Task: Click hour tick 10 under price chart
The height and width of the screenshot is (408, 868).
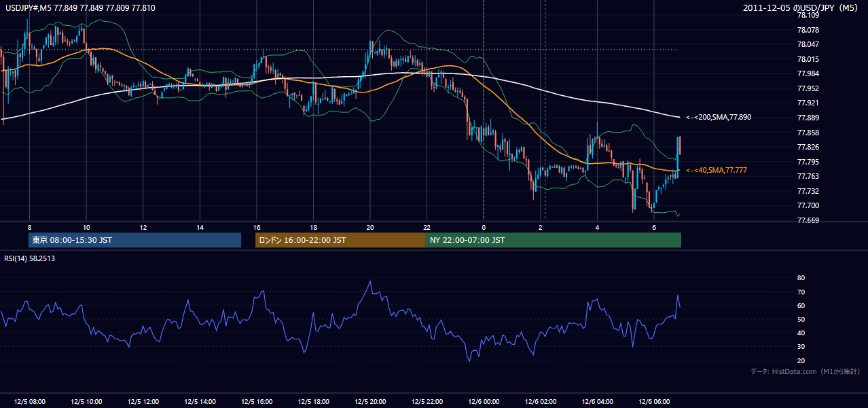Action: pos(86,227)
